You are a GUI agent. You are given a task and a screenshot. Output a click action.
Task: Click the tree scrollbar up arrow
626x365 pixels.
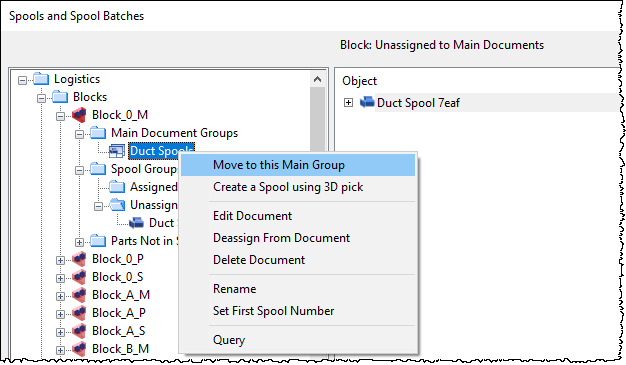point(317,79)
